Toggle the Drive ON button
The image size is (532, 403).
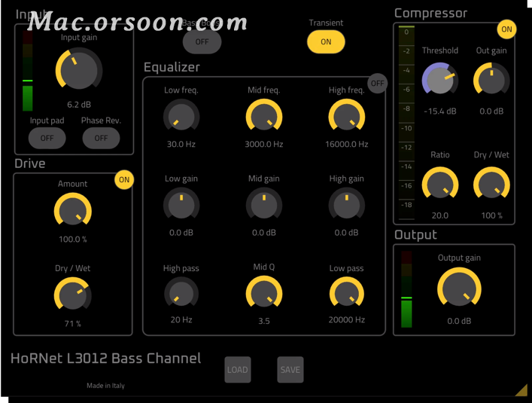click(x=124, y=179)
